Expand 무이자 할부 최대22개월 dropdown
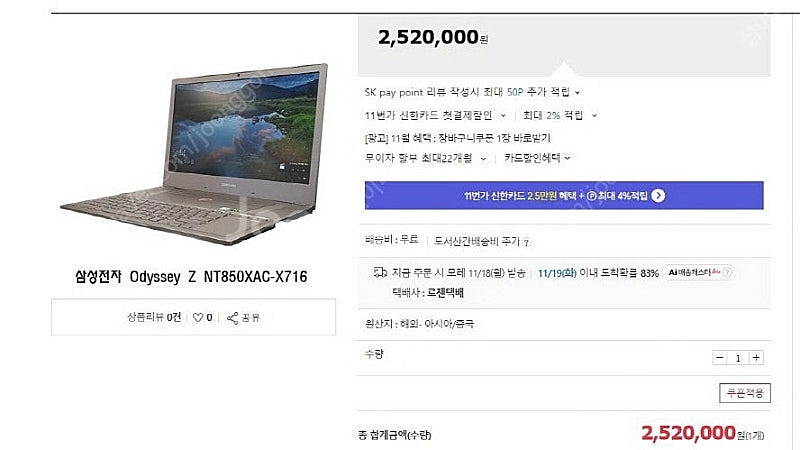This screenshot has height=450, width=800. coord(483,159)
